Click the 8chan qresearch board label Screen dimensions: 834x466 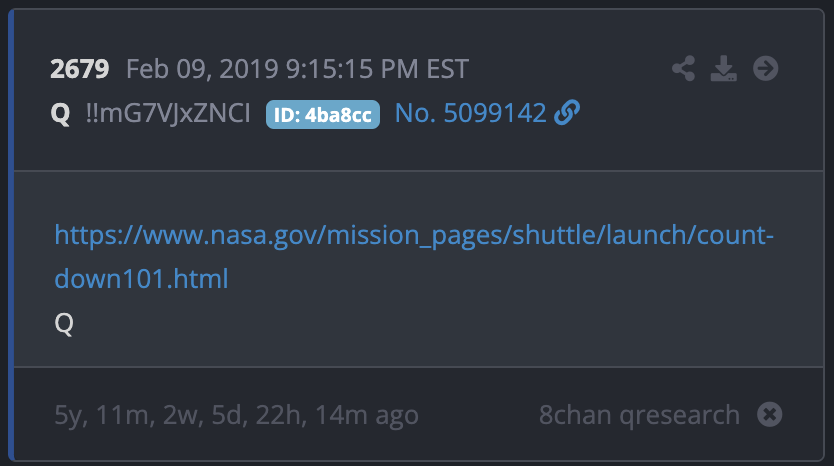(639, 415)
